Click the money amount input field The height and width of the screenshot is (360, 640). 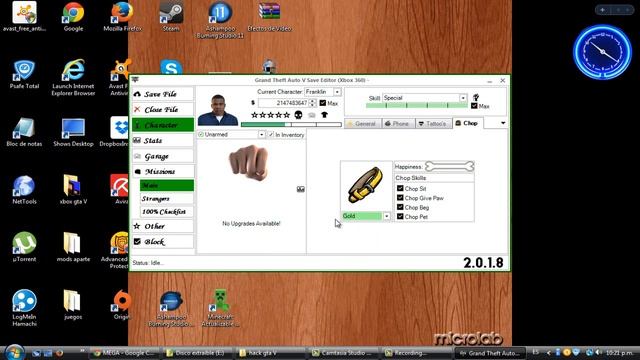[x=283, y=103]
